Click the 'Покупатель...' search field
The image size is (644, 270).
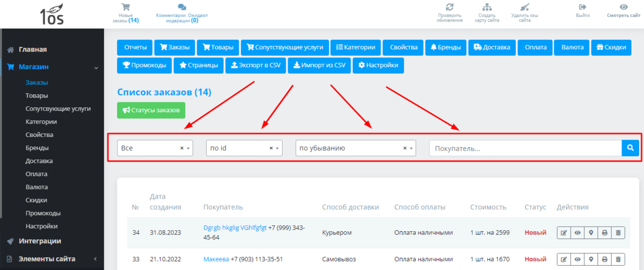(525, 148)
